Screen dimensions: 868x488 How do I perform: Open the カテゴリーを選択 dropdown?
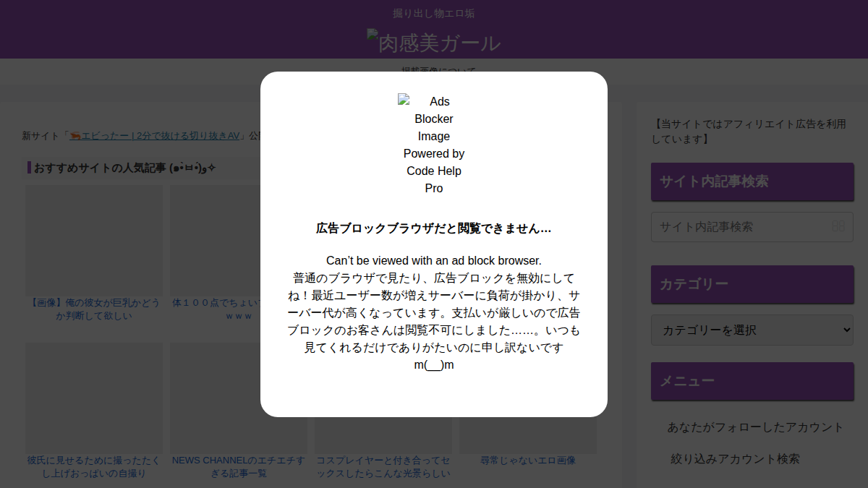752,330
